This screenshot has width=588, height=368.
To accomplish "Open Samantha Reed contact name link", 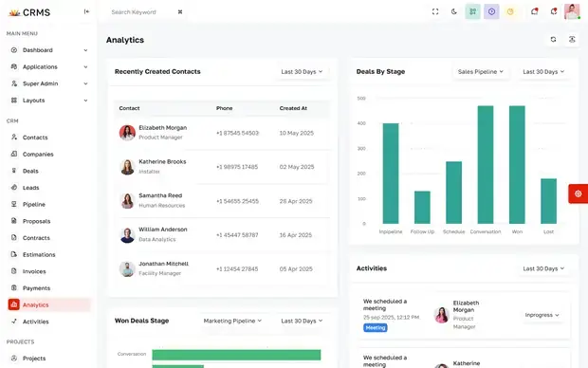I will pos(160,195).
